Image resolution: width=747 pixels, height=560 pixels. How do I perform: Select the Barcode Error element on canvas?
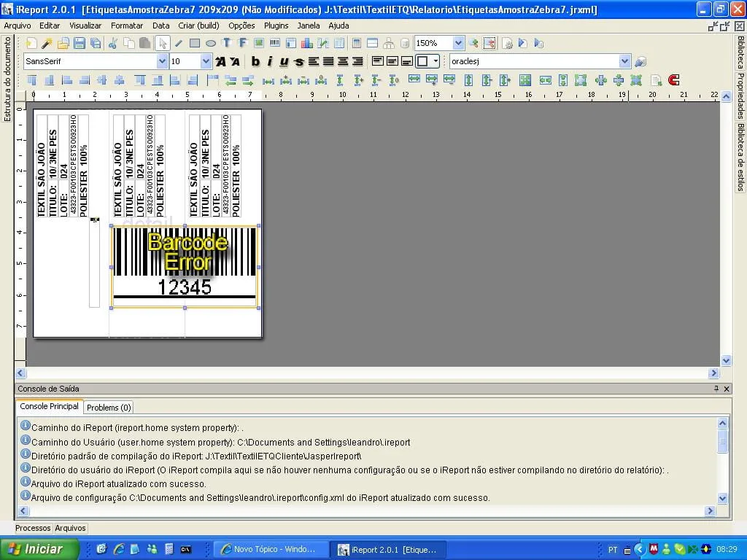pos(185,266)
